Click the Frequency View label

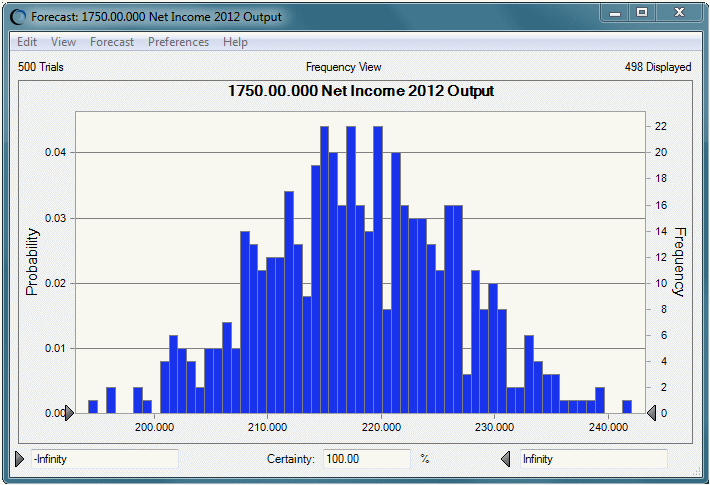344,67
